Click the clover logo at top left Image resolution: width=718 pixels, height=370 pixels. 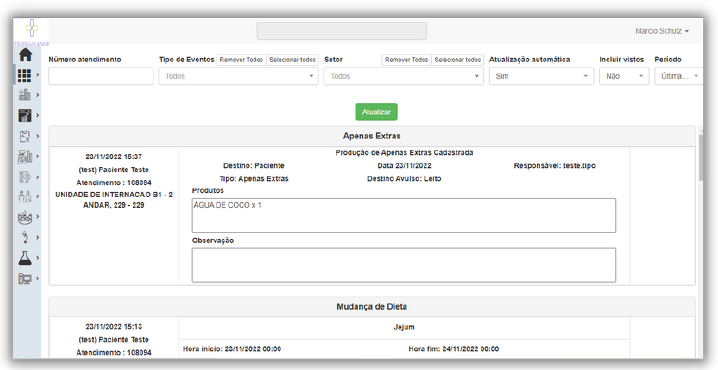pos(32,29)
